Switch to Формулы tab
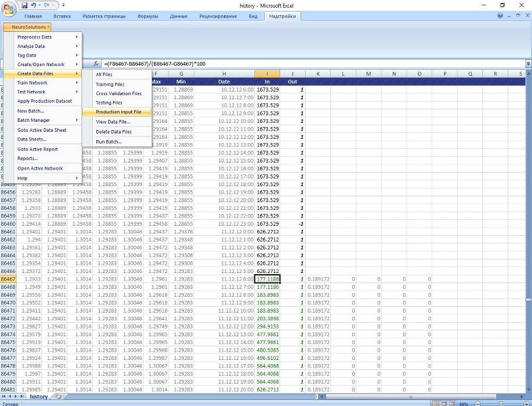 click(x=148, y=16)
